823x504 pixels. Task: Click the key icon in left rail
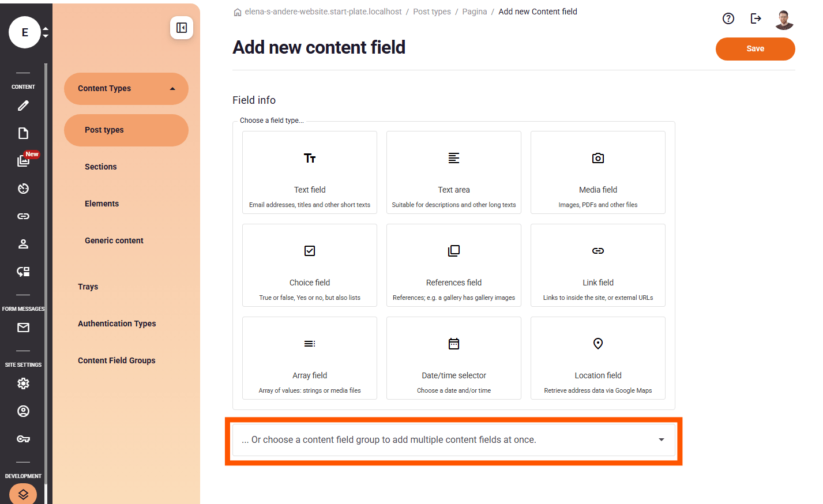23,439
